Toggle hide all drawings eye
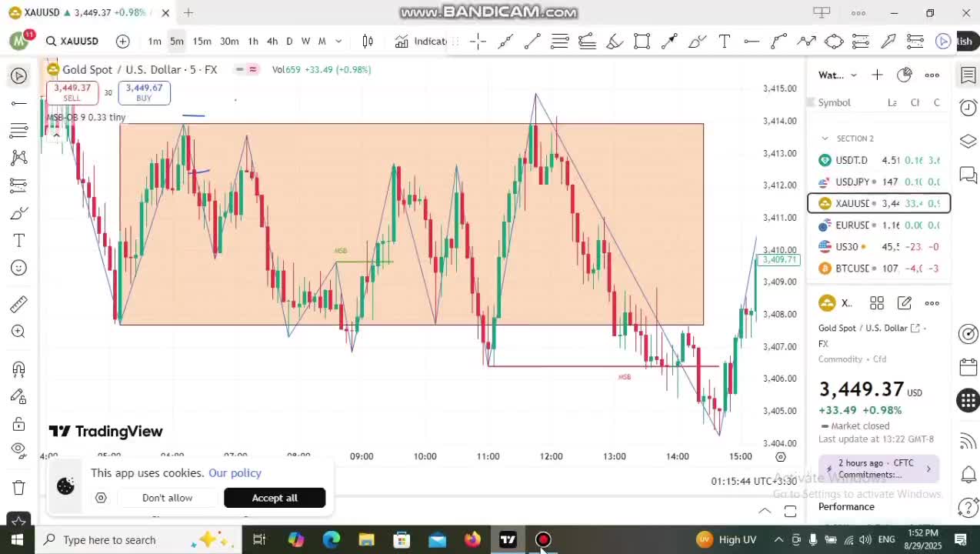 click(x=19, y=450)
